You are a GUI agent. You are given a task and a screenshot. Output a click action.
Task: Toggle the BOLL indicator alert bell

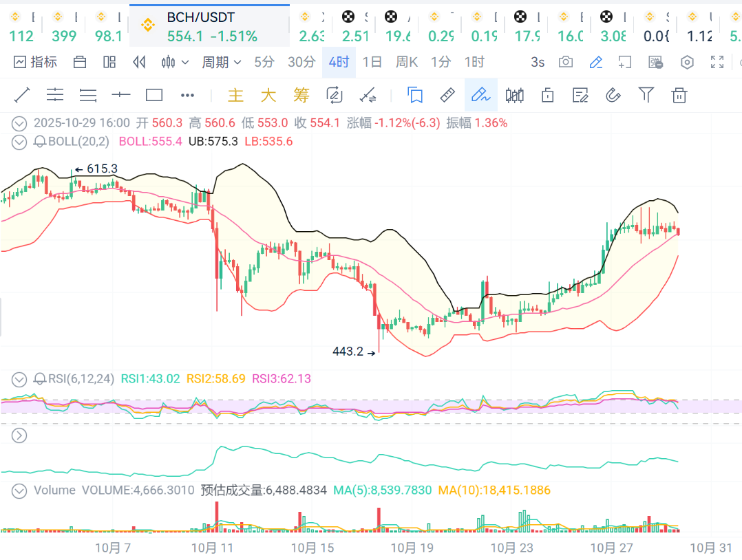pyautogui.click(x=40, y=142)
